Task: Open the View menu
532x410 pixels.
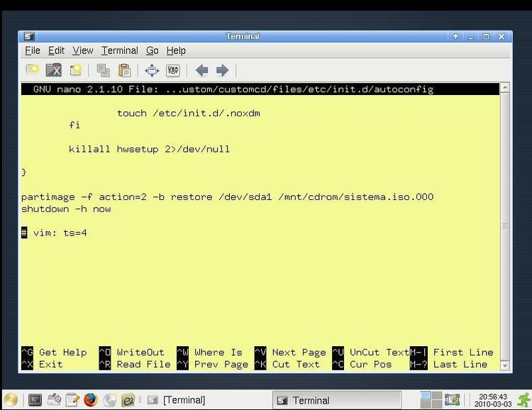Action: 83,50
